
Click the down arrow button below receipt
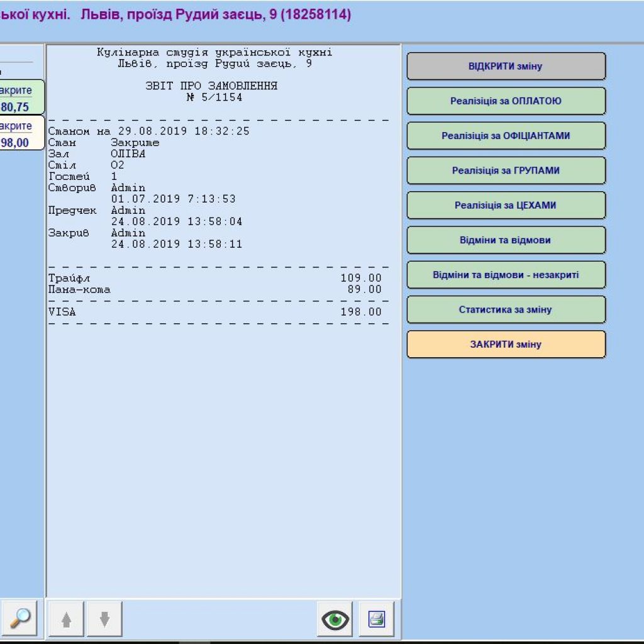pyautogui.click(x=105, y=619)
